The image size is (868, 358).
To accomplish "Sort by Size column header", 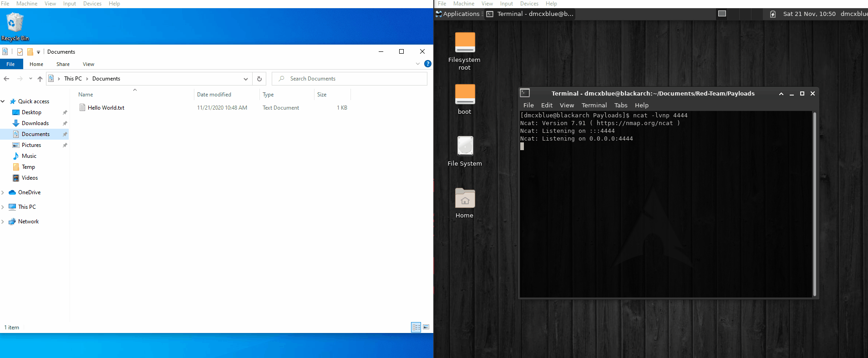I will 322,95.
